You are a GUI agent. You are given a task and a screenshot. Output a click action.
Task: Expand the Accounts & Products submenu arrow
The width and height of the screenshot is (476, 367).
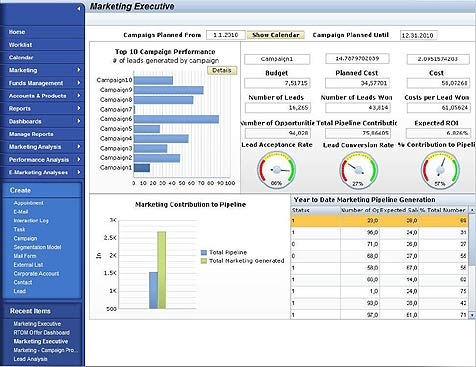[x=79, y=96]
